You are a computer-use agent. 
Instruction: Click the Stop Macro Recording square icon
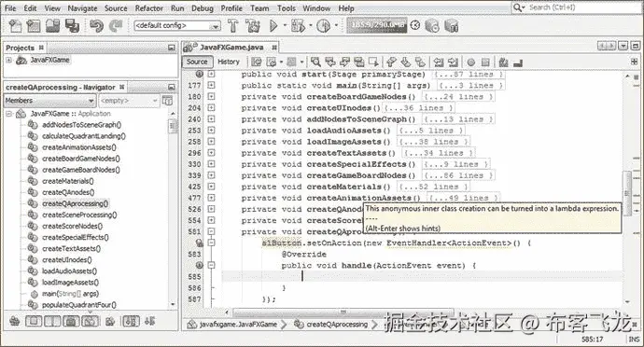pyautogui.click(x=485, y=62)
